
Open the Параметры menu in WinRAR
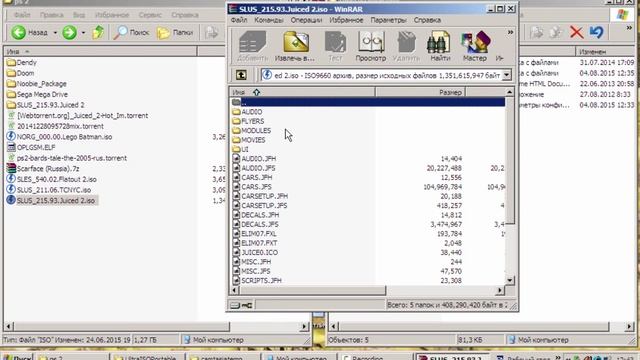coord(389,20)
